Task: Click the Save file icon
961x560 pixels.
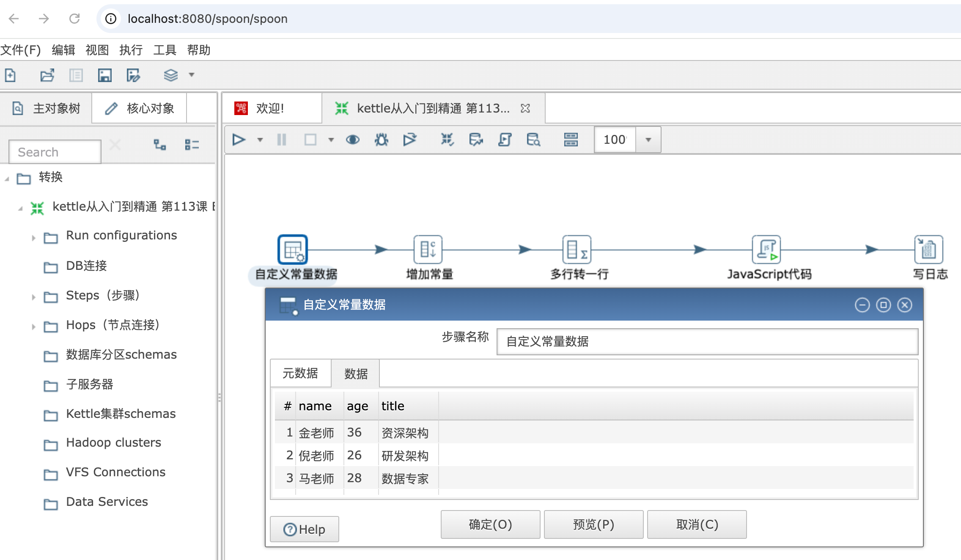Action: click(104, 75)
